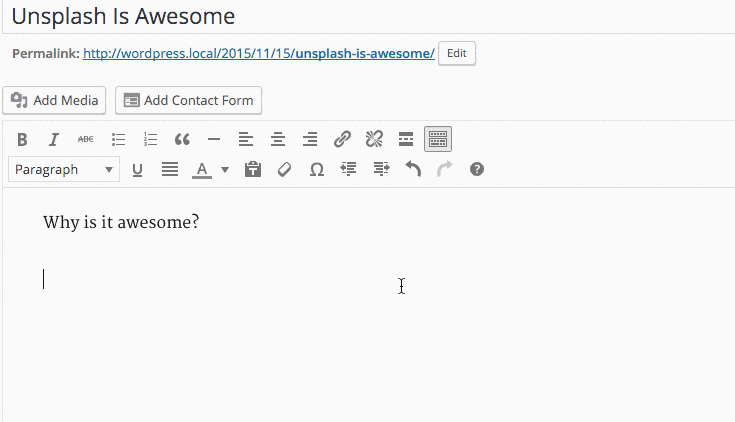Insert or edit a link
Viewport: 735px width, 422px height.
click(342, 139)
